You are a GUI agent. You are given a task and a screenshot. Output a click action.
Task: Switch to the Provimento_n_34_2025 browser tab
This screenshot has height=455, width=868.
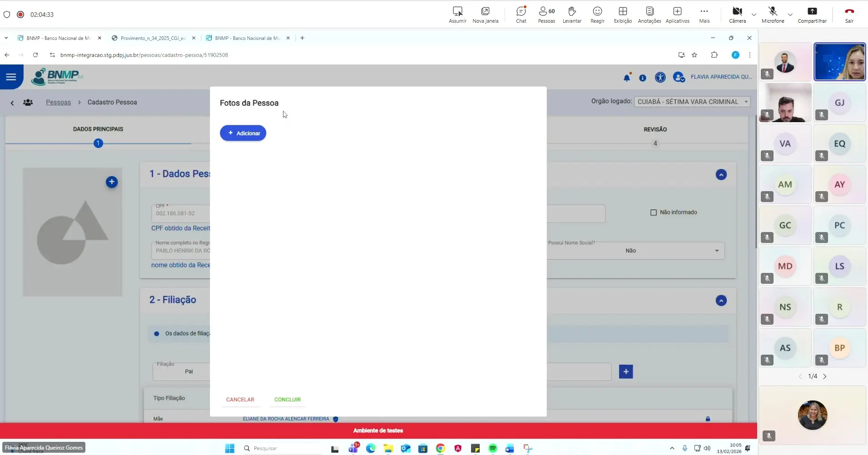[153, 38]
